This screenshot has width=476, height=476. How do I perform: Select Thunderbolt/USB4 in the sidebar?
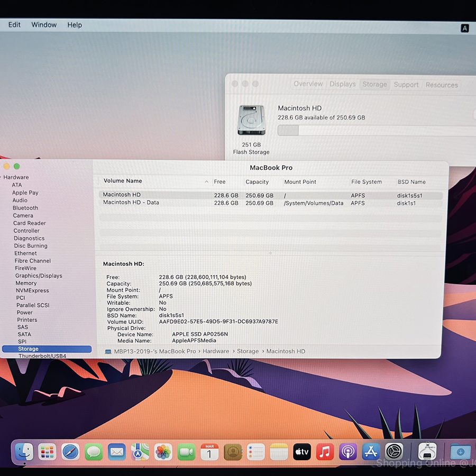[x=42, y=356]
